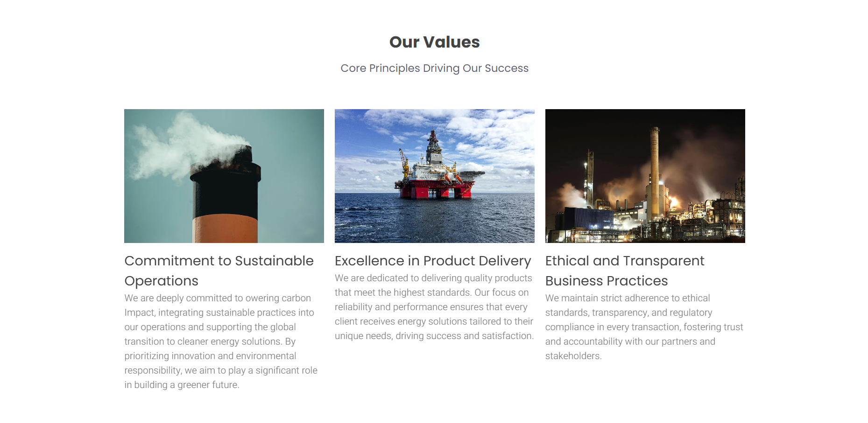Click the "Excellence in Product Delivery" title
868x423 pixels.
[433, 261]
